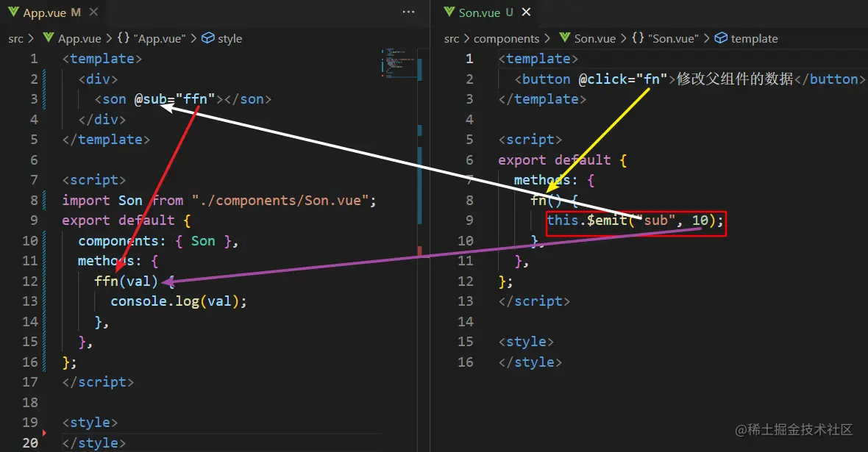The image size is (868, 452).
Task: Click line number 20 in App.vue
Action: (30, 442)
